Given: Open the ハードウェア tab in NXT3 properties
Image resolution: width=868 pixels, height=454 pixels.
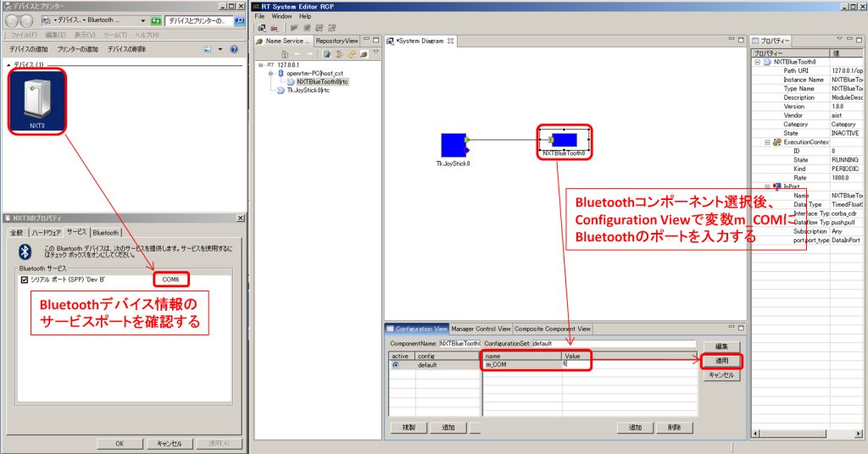Looking at the screenshot, I should 45,233.
